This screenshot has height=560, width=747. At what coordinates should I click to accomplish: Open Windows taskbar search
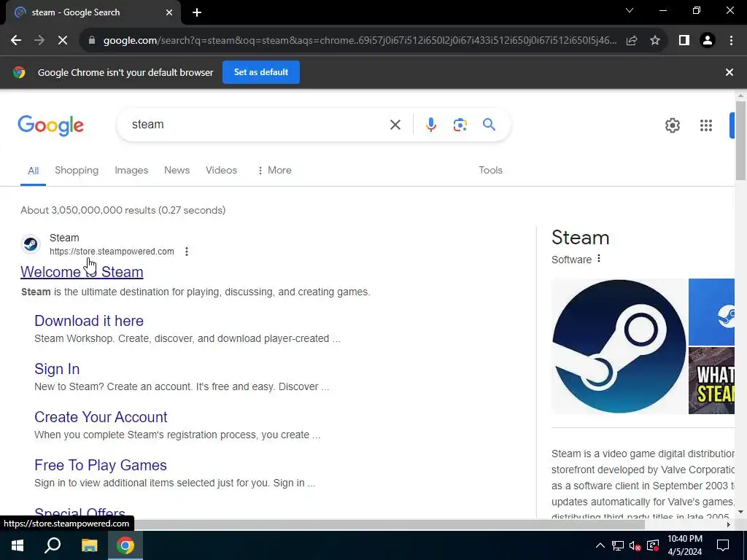pos(53,545)
